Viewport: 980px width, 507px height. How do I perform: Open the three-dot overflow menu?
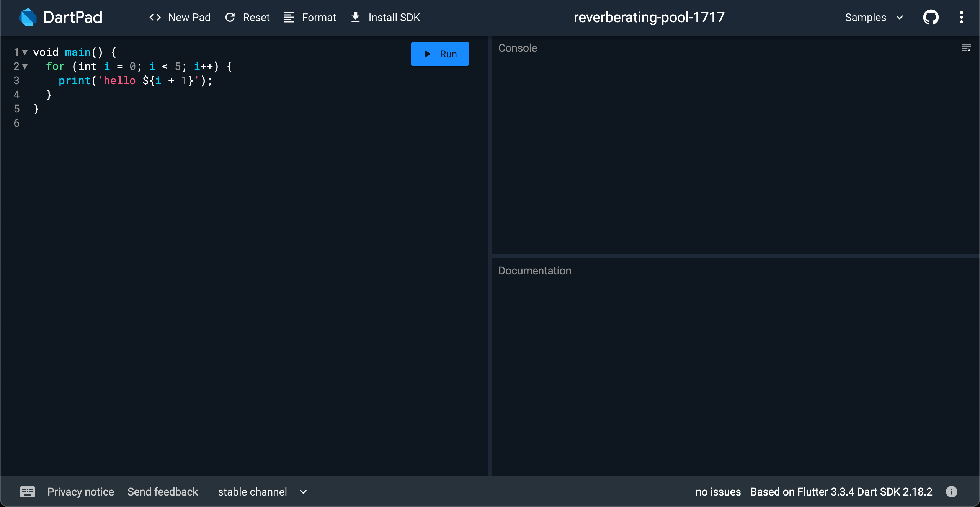click(961, 17)
